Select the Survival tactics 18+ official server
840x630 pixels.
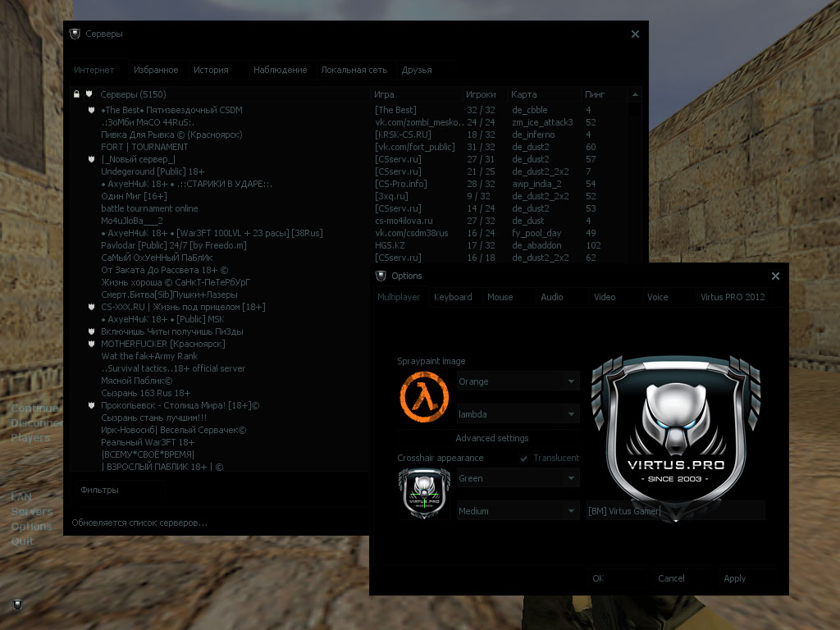(220, 368)
